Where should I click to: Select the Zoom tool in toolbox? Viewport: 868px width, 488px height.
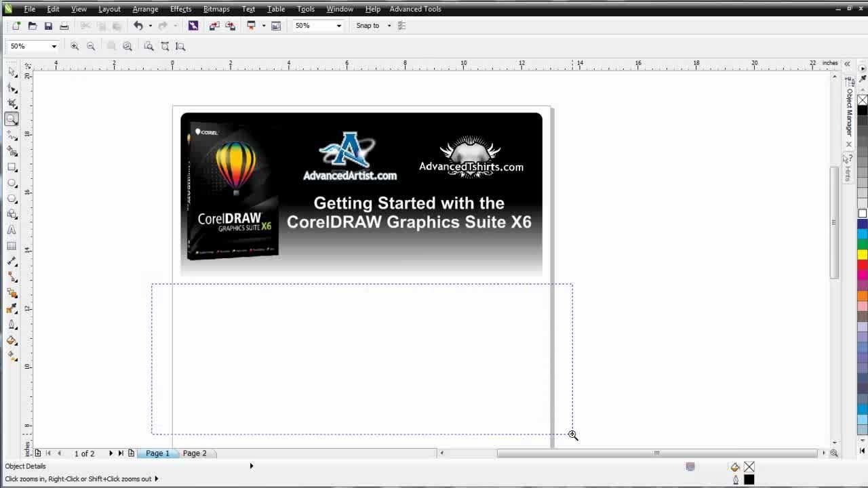click(x=12, y=119)
